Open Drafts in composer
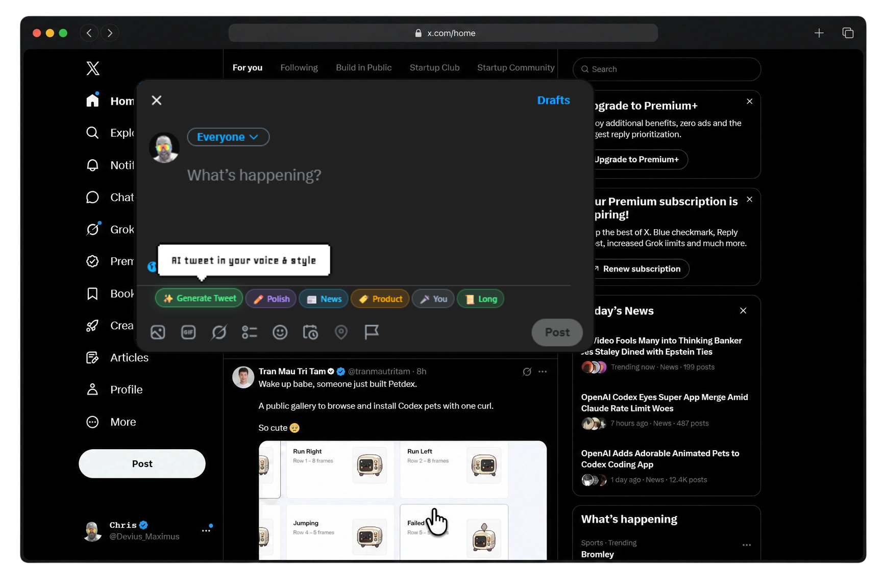Image resolution: width=884 pixels, height=588 pixels. coord(553,100)
